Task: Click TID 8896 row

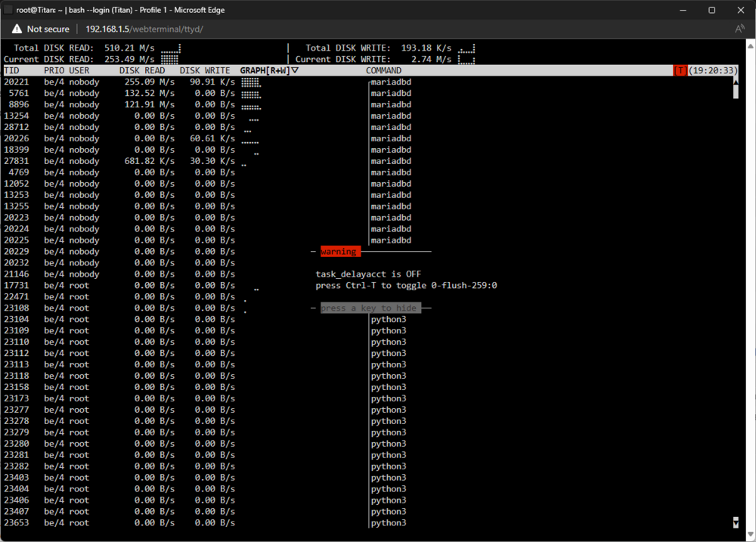Action: click(207, 104)
